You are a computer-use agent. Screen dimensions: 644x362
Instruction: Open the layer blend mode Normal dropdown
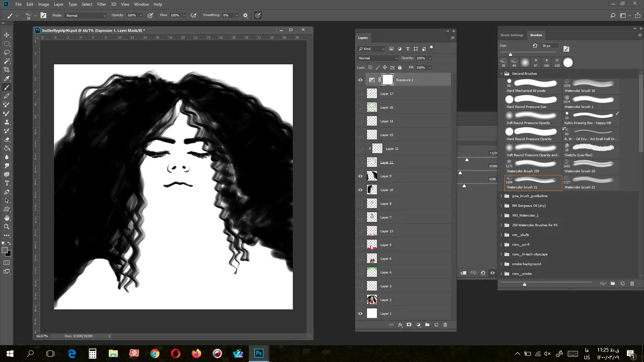point(378,58)
